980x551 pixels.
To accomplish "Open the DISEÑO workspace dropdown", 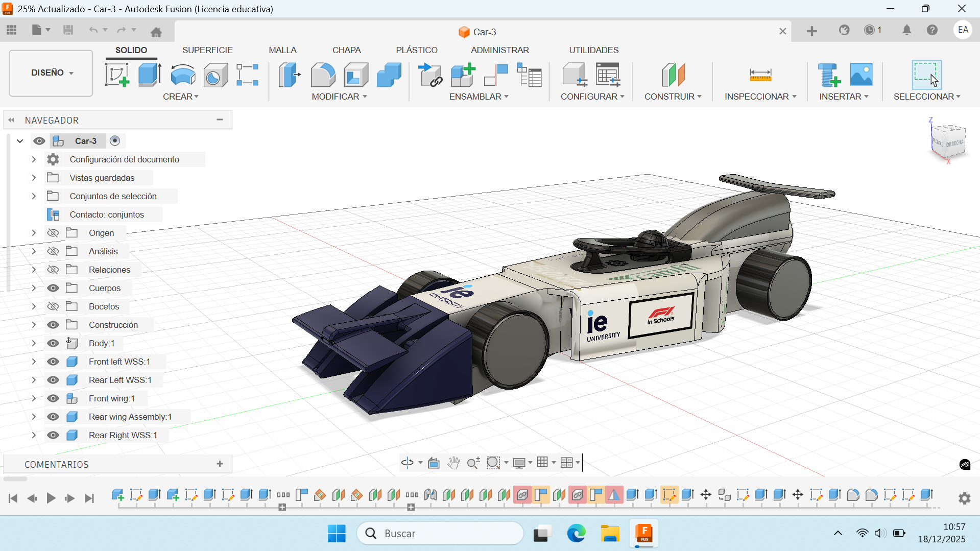I will click(x=51, y=73).
